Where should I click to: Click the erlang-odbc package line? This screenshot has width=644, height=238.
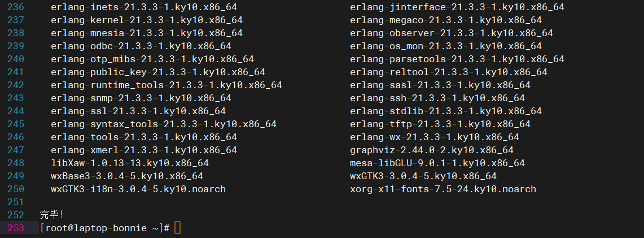click(141, 46)
